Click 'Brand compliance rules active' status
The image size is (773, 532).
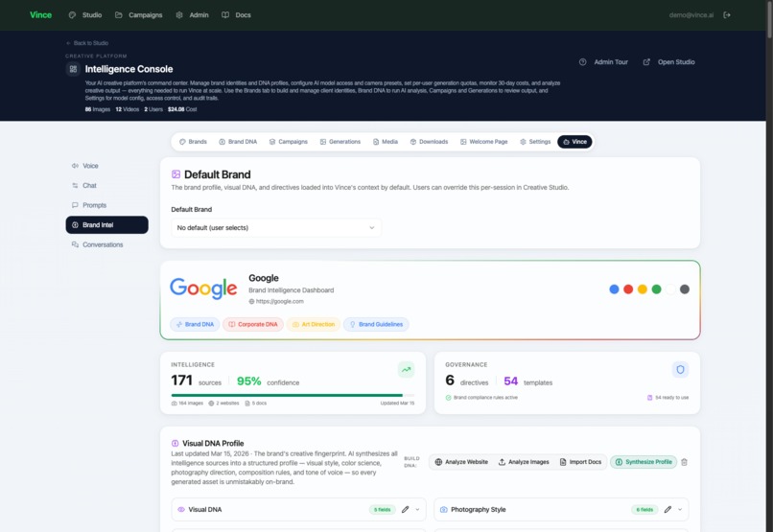pyautogui.click(x=481, y=398)
